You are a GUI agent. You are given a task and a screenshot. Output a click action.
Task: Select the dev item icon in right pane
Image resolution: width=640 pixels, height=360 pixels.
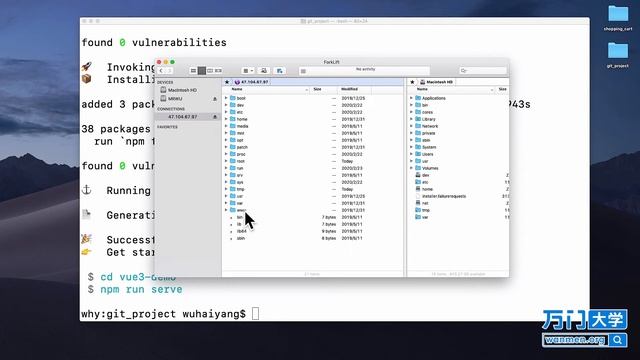[x=418, y=175]
